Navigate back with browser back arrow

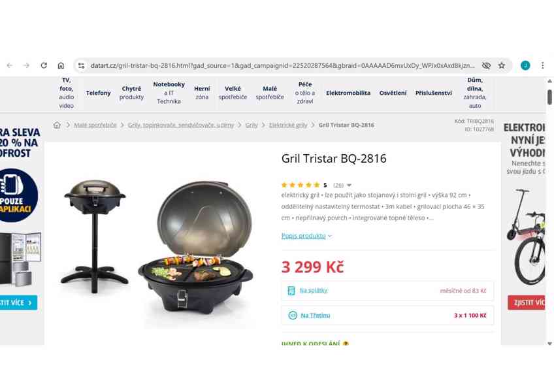click(10, 65)
